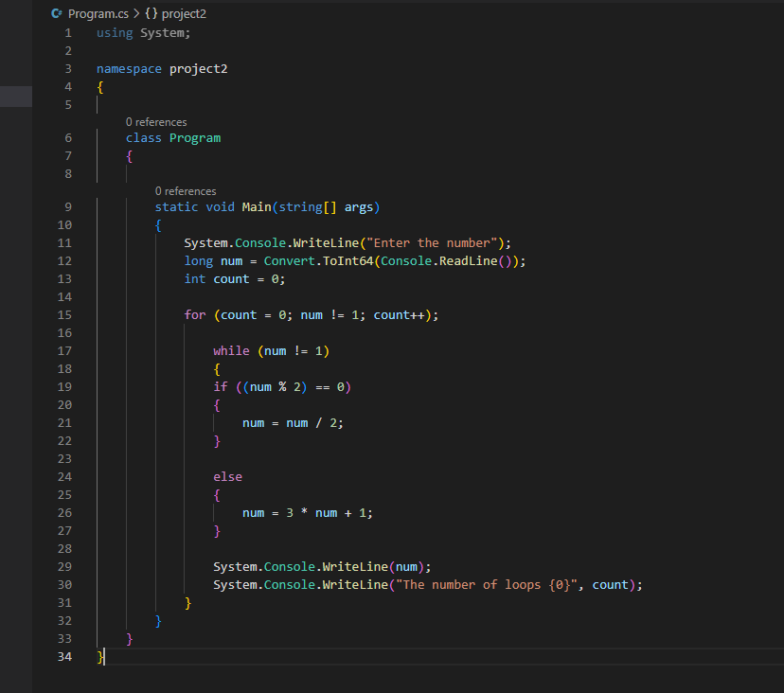The width and height of the screenshot is (784, 693).
Task: Click 'count++' on line 15
Action: tap(399, 315)
